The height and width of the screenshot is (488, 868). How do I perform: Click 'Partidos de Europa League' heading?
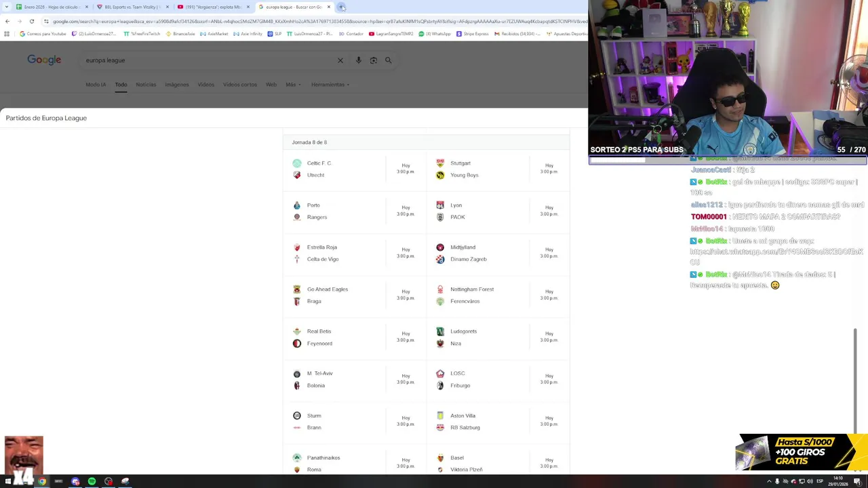click(x=46, y=118)
